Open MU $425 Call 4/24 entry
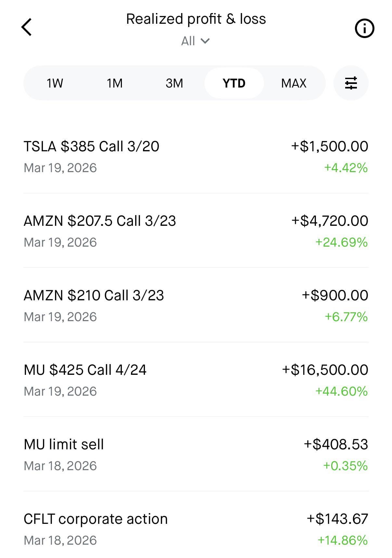The height and width of the screenshot is (558, 392). click(x=85, y=370)
